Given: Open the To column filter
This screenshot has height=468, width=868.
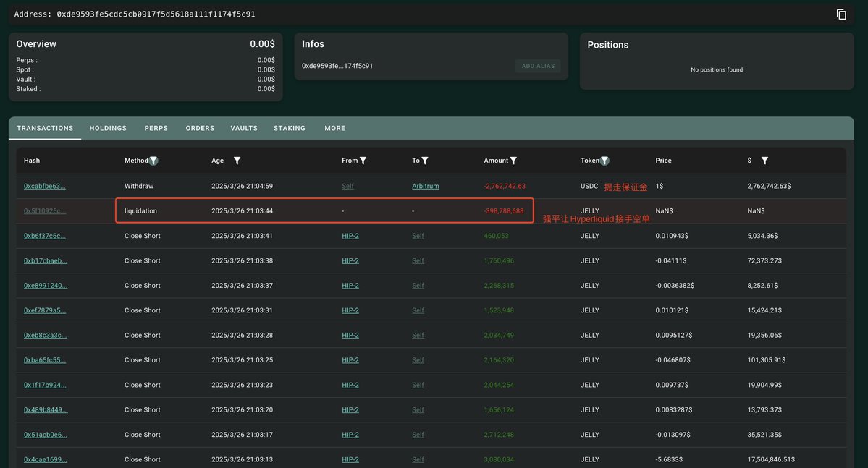Looking at the screenshot, I should (x=425, y=161).
